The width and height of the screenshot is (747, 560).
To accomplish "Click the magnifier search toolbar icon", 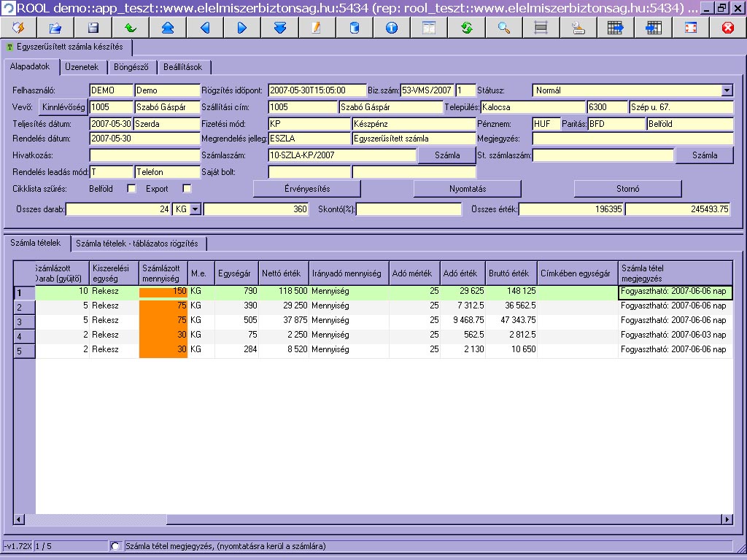I will tap(503, 28).
